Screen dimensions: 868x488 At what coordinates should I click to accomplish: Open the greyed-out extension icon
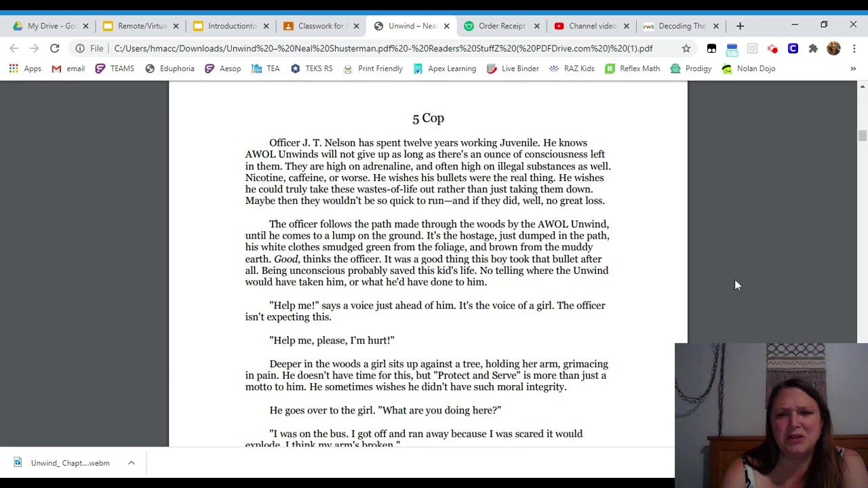point(752,48)
